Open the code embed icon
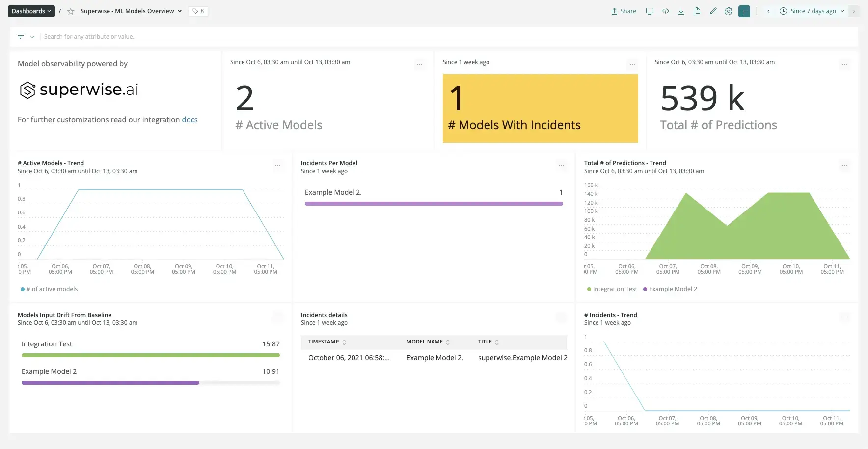The height and width of the screenshot is (449, 868). tap(666, 11)
